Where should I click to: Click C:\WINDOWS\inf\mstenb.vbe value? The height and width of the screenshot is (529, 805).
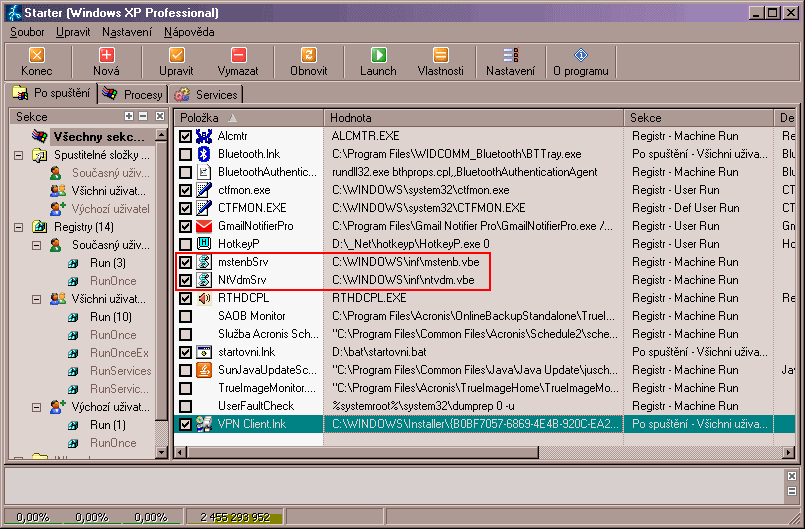coord(405,262)
